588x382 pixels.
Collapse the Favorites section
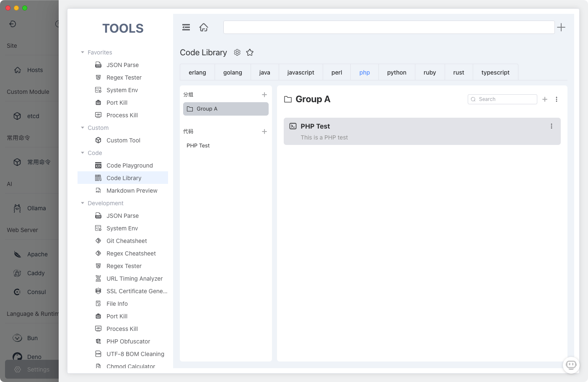pyautogui.click(x=83, y=52)
